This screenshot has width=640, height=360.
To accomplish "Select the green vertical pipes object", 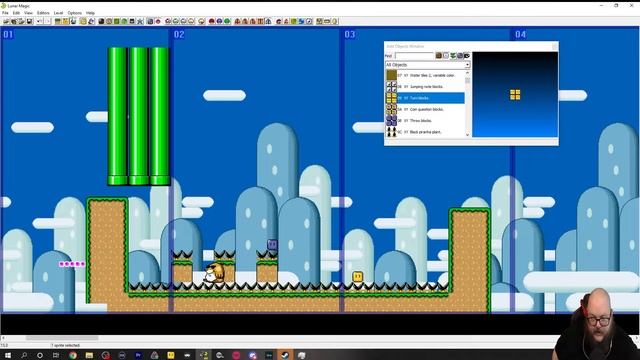I will coord(139,116).
